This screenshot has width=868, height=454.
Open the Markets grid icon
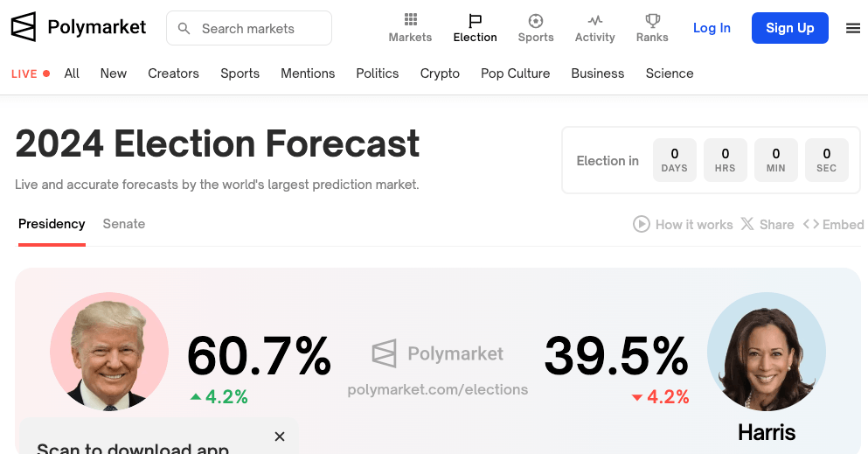click(410, 20)
